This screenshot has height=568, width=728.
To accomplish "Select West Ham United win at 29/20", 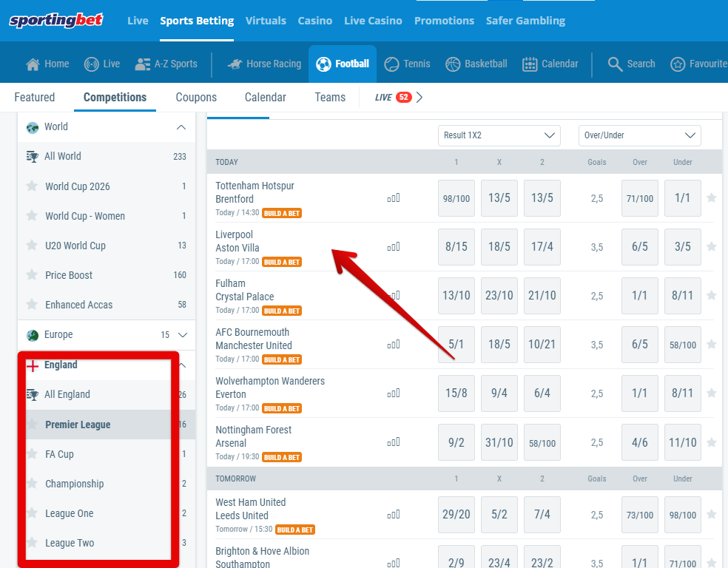I will tap(456, 515).
